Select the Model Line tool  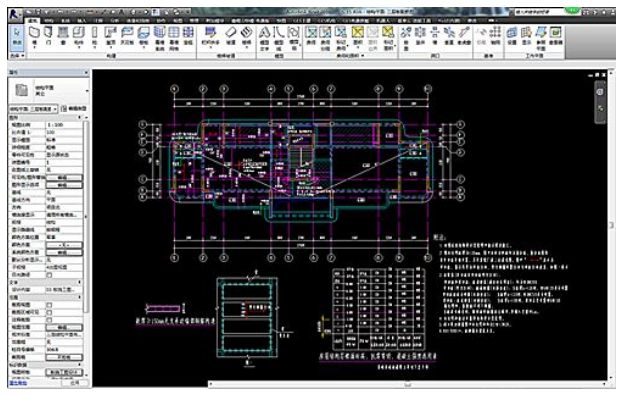279,38
